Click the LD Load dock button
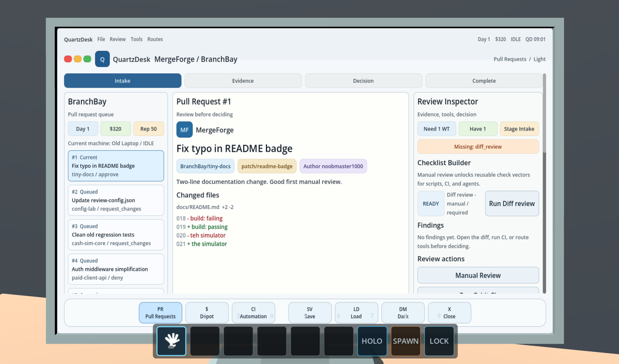This screenshot has width=619, height=364. 356,313
